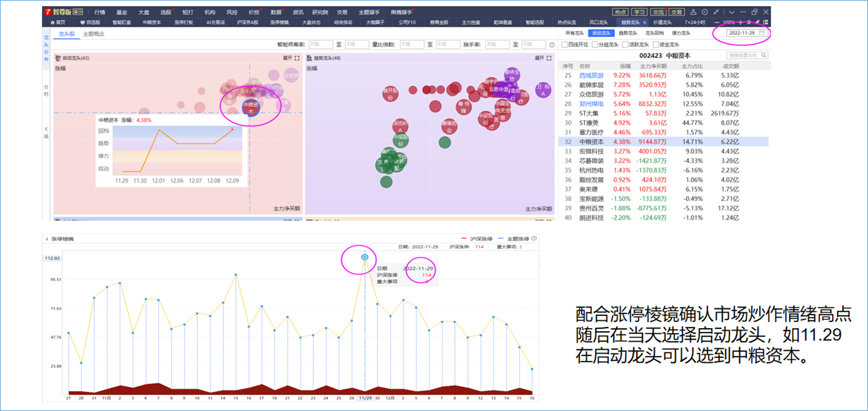This screenshot has width=868, height=411.
Task: Click the 交易 button in title bar
Action: pyautogui.click(x=676, y=12)
